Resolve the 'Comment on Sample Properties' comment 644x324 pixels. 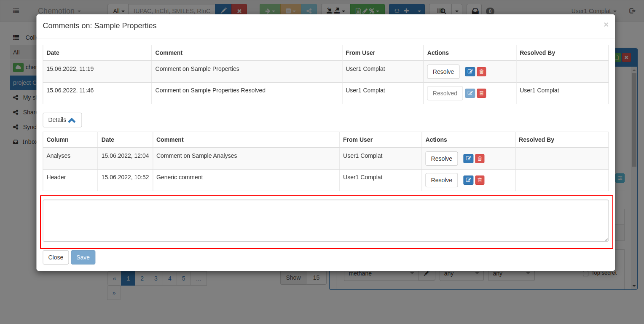pos(443,72)
